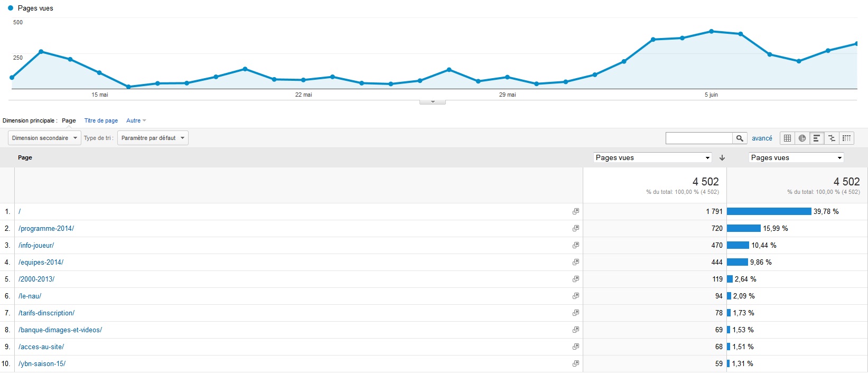Screen dimensions: 868x374
Task: Collapse the chart using the handle below it
Action: [433, 102]
